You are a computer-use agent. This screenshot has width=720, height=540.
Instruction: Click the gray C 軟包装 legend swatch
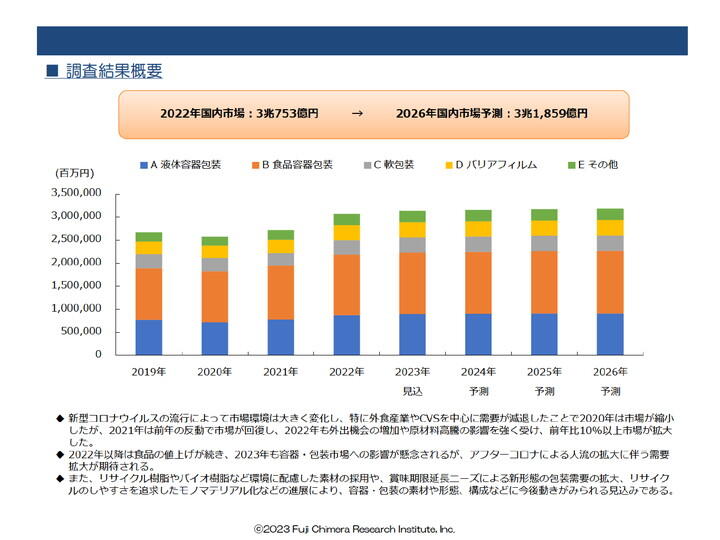tap(367, 165)
